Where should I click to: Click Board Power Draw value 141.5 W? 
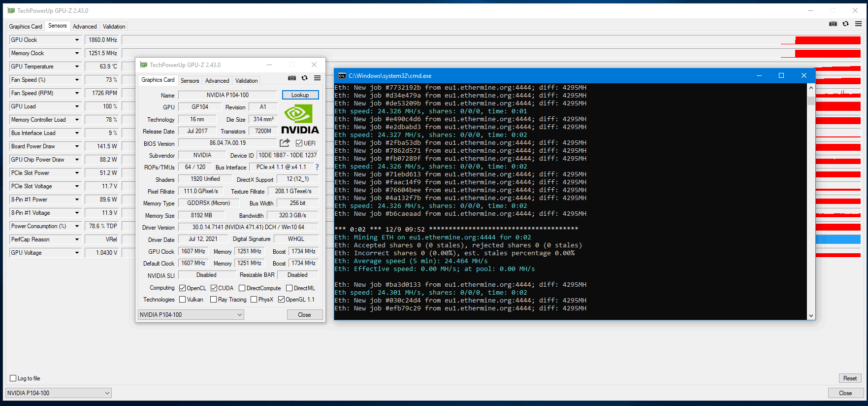[102, 146]
